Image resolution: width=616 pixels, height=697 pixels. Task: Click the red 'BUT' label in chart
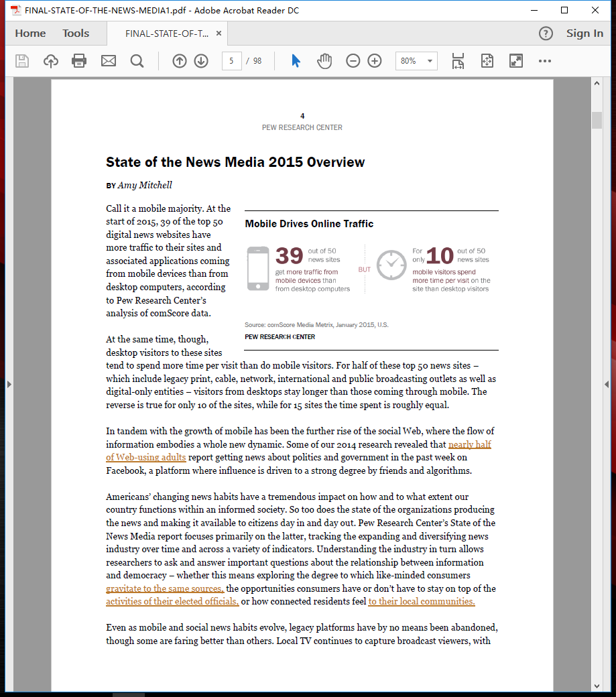365,269
